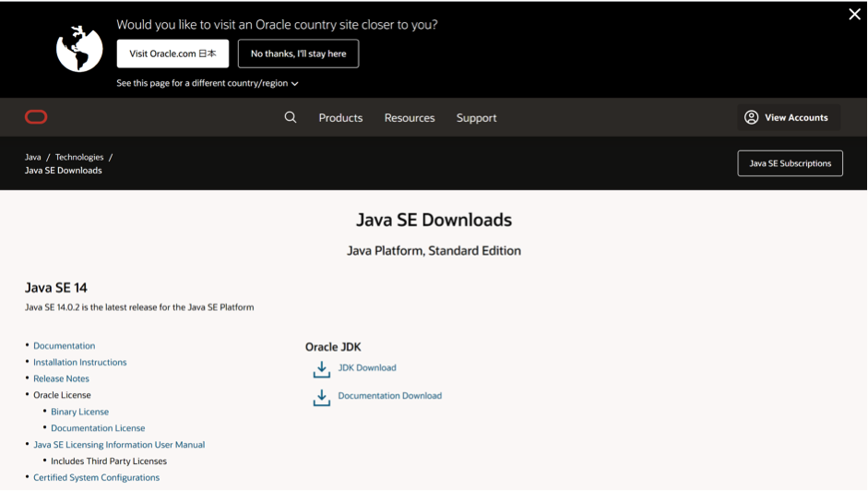868x491 pixels.
Task: Click Java Platform, Standard Edition subtitle
Action: coord(434,250)
